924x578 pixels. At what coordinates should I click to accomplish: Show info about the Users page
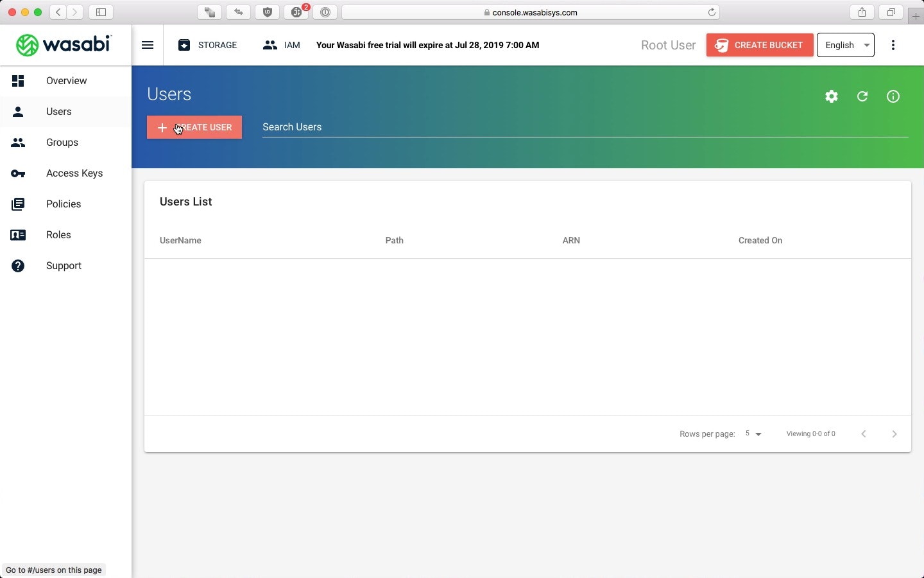(893, 96)
